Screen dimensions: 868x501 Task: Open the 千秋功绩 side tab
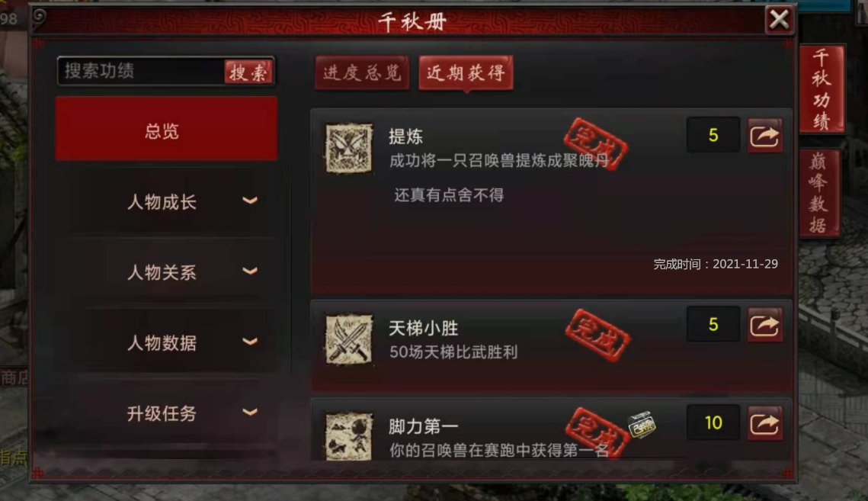(x=822, y=88)
